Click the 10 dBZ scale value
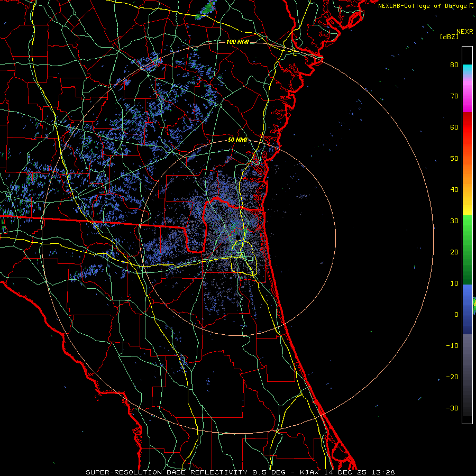Screen dimensions: 476x476 point(454,283)
